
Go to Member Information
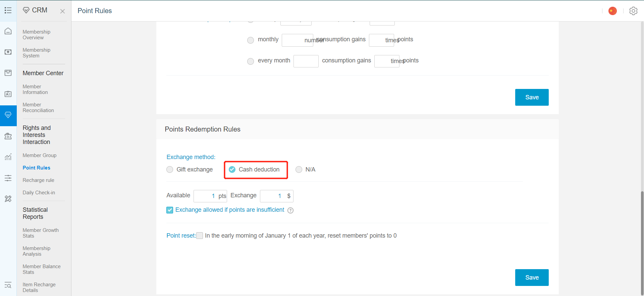click(x=35, y=89)
